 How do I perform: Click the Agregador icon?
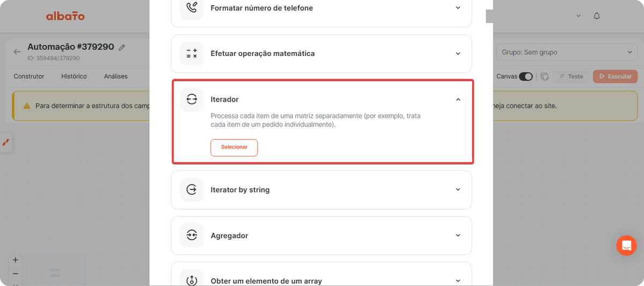192,235
